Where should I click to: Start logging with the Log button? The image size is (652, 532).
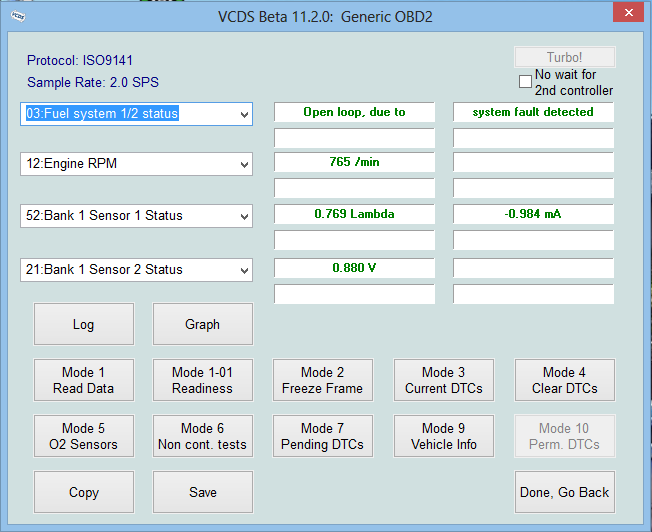click(x=84, y=324)
